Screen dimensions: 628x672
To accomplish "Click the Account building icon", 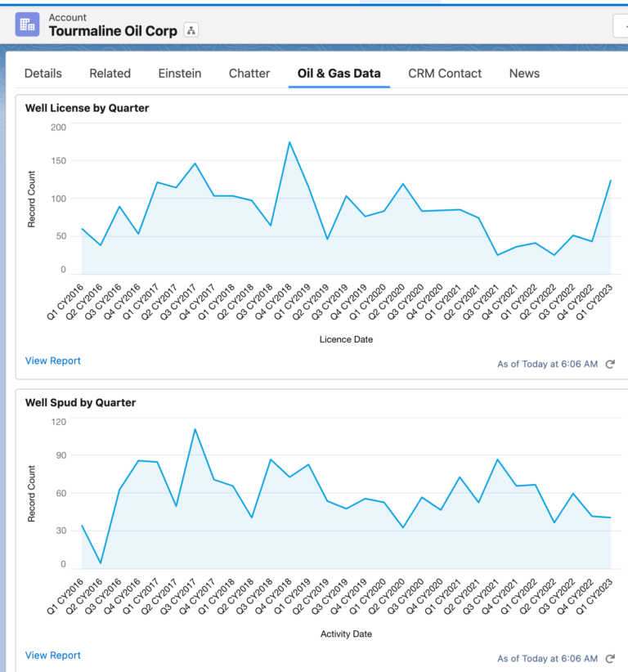I will (x=28, y=24).
